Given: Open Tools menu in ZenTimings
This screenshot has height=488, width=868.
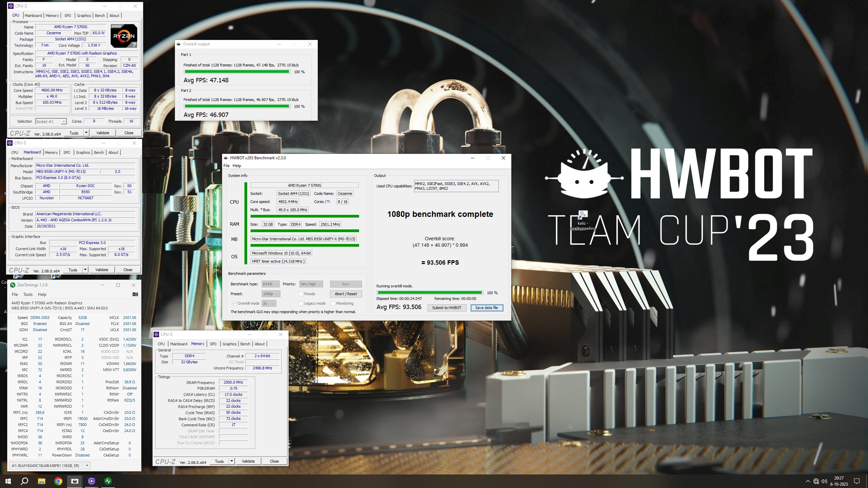Looking at the screenshot, I should [x=28, y=294].
